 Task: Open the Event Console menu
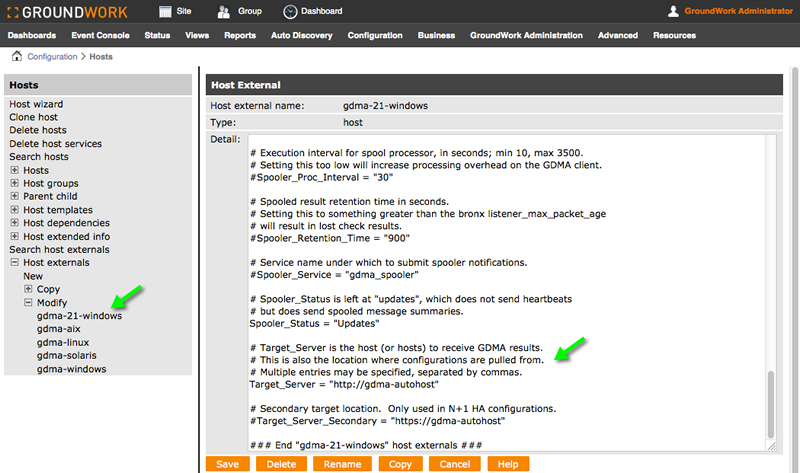pyautogui.click(x=100, y=35)
